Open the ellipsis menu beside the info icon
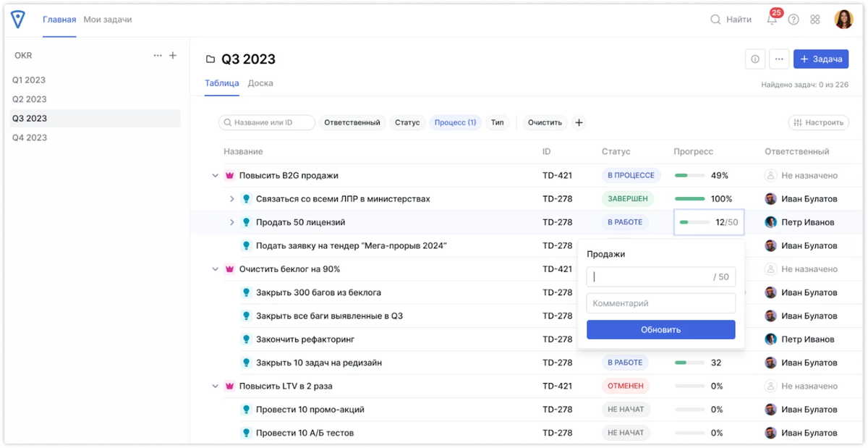Screen dimensions: 868x448 [x=778, y=59]
